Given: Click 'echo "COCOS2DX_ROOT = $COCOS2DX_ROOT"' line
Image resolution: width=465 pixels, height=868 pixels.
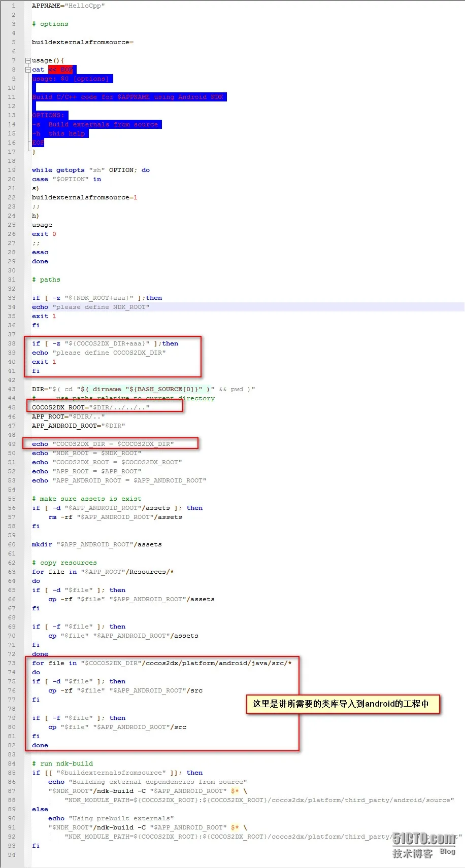Looking at the screenshot, I should (107, 463).
